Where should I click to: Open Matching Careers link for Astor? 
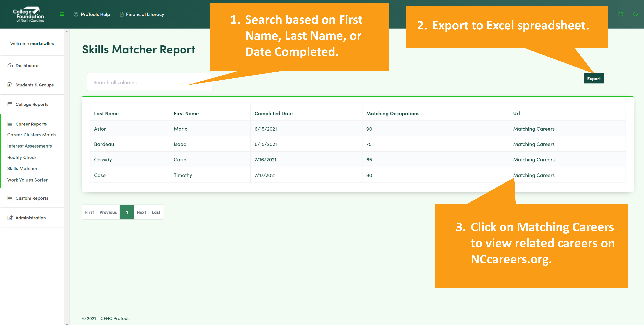534,129
